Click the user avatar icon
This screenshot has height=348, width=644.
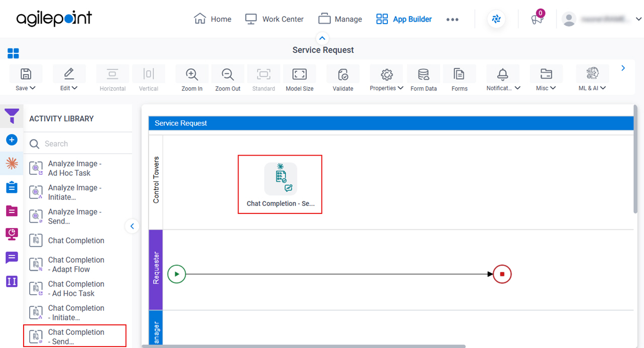[569, 19]
